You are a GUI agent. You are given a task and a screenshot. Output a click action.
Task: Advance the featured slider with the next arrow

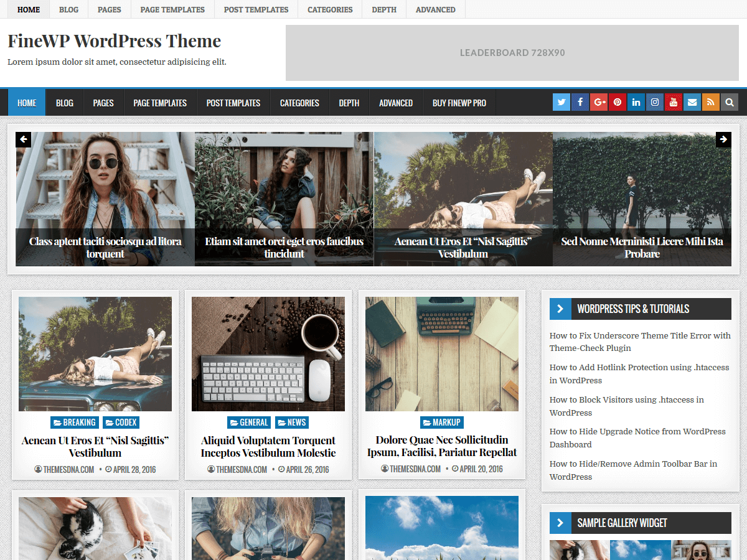point(723,139)
